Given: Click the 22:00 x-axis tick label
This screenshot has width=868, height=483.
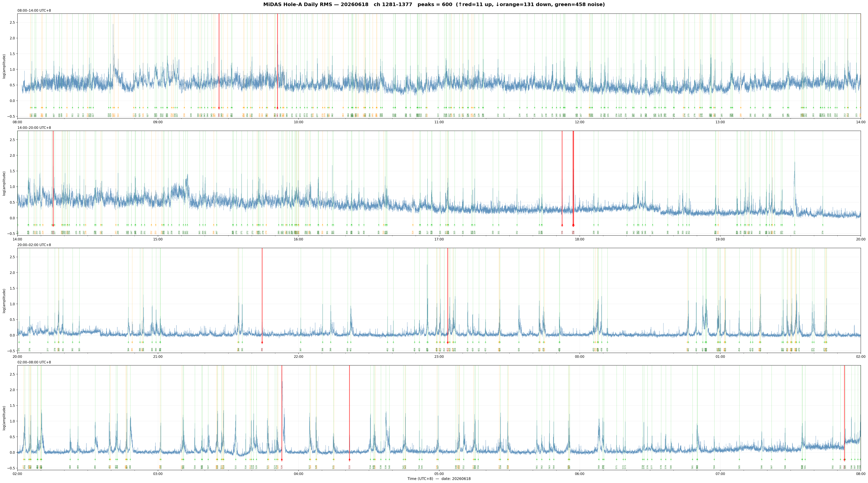Looking at the screenshot, I should [x=299, y=356].
